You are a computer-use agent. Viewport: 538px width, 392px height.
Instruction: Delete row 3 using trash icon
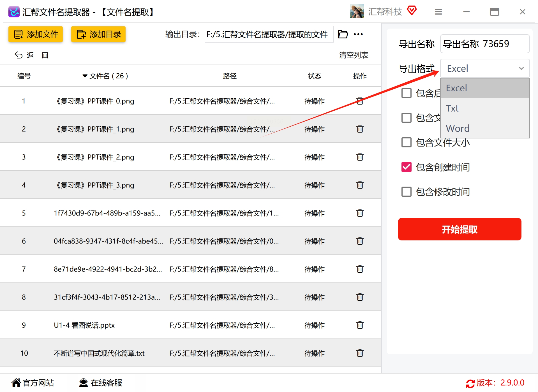[360, 157]
